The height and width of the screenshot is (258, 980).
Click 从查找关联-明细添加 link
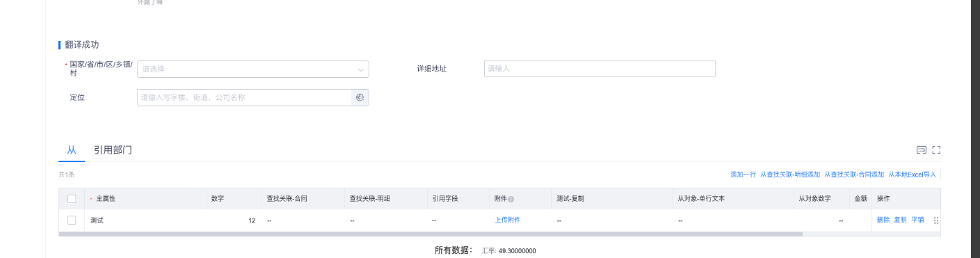click(x=790, y=175)
